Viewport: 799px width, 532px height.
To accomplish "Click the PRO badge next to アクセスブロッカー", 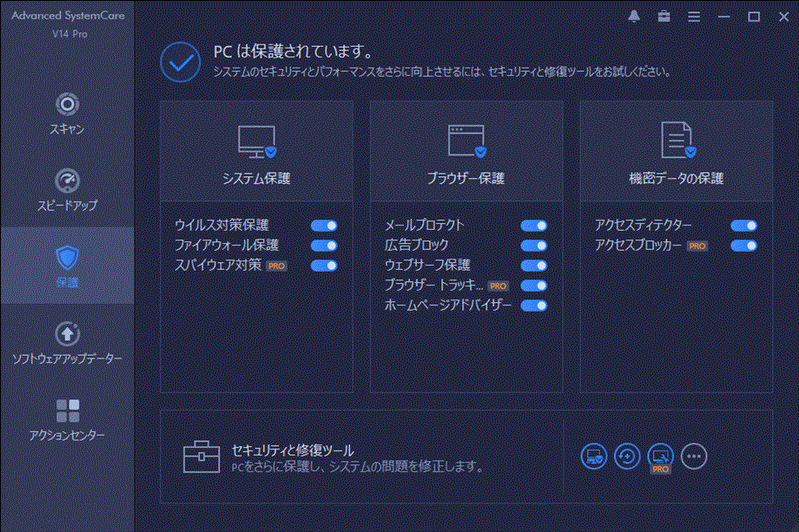I will 697,246.
